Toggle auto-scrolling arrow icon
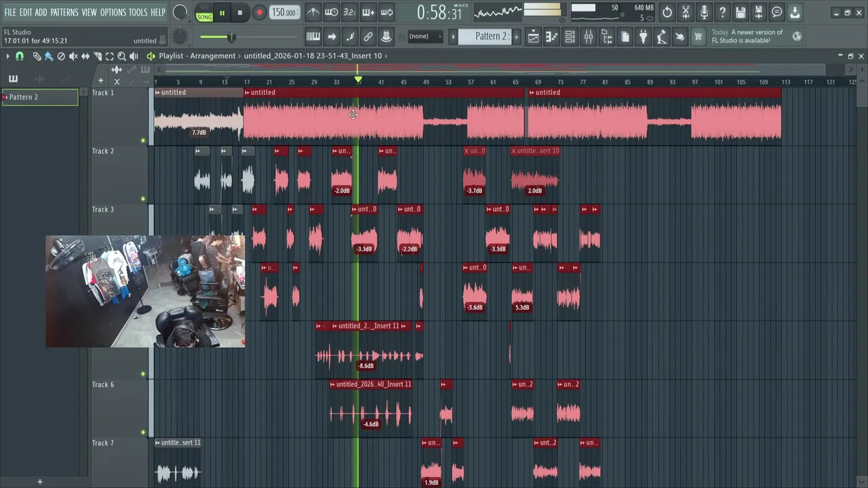The height and width of the screenshot is (488, 868). tap(332, 37)
